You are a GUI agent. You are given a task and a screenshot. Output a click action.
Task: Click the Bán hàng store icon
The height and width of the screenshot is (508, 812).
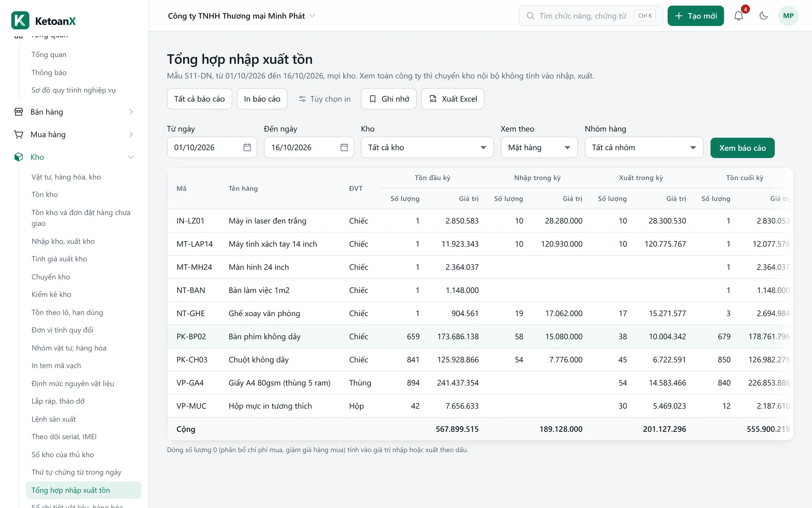click(19, 112)
